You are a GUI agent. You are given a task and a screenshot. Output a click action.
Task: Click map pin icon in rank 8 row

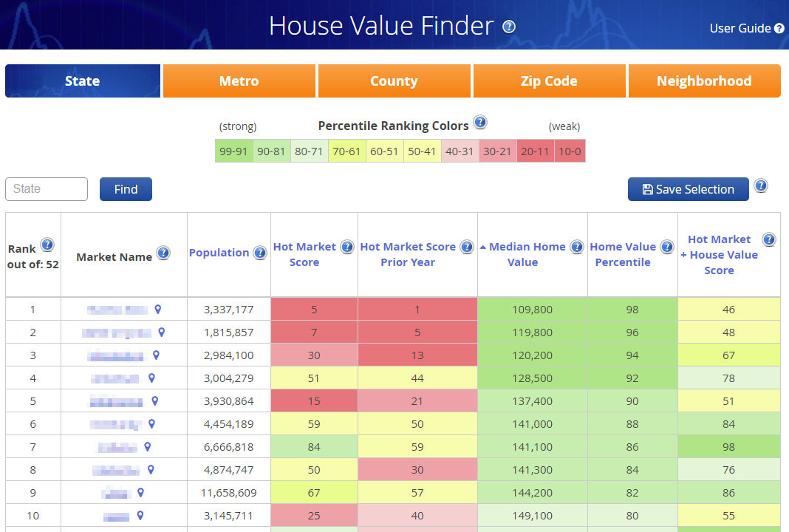pyautogui.click(x=151, y=470)
